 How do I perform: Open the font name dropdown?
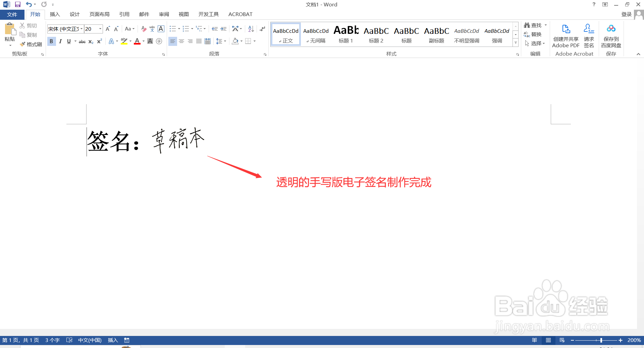(x=81, y=29)
